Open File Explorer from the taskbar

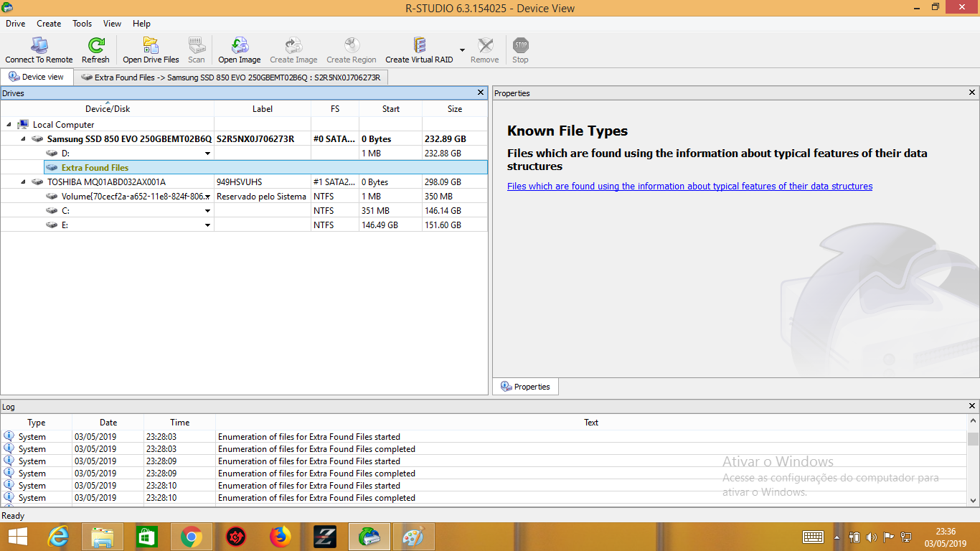tap(103, 537)
